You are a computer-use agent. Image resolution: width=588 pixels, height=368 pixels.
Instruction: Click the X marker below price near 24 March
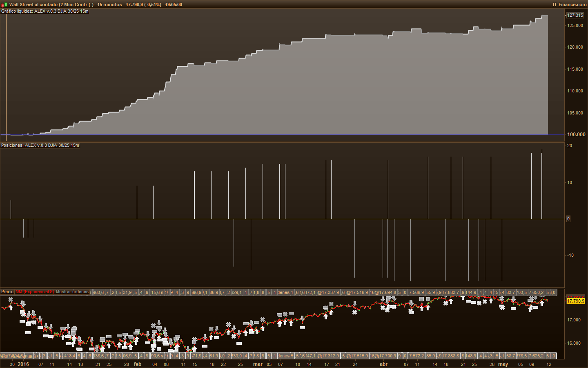(x=354, y=312)
